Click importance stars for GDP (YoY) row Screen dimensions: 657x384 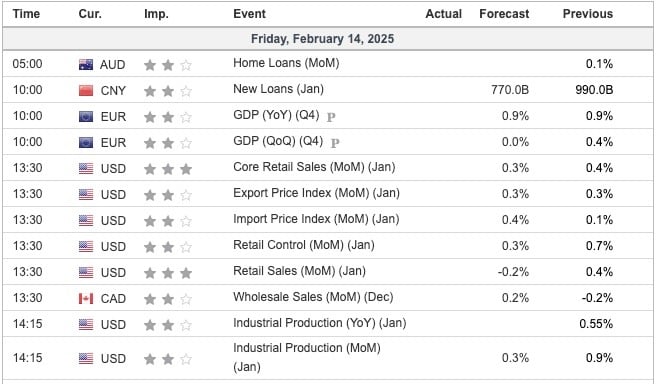[168, 117]
